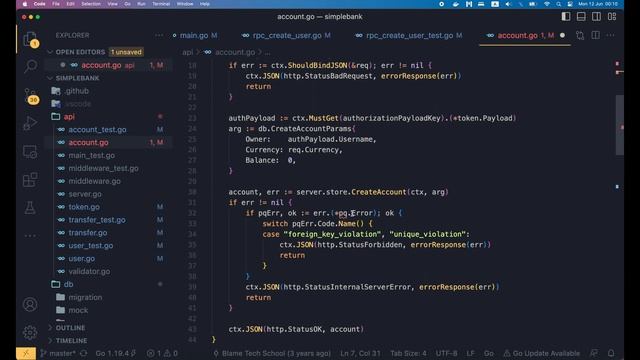Open the Manage gear icon
640x360 pixels.
[x=30, y=333]
